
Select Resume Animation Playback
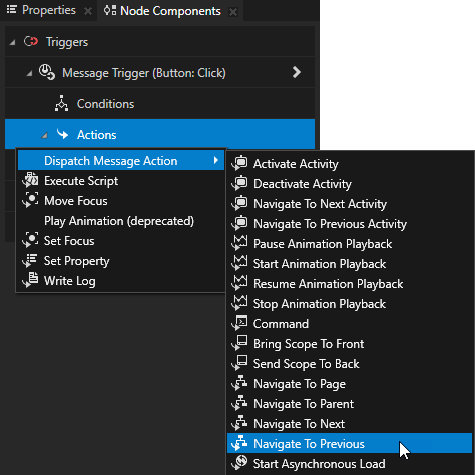349,284
